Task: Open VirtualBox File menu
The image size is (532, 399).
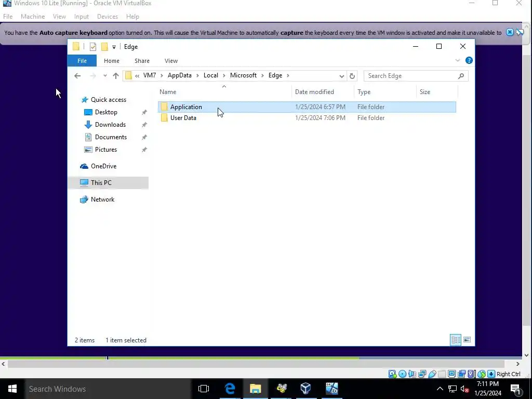Action: [8, 17]
